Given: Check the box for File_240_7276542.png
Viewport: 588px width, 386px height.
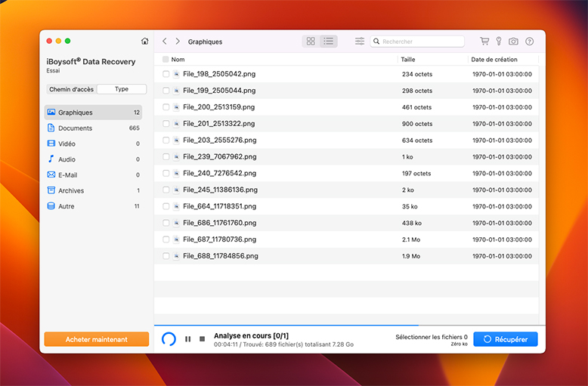Looking at the screenshot, I should [x=166, y=173].
